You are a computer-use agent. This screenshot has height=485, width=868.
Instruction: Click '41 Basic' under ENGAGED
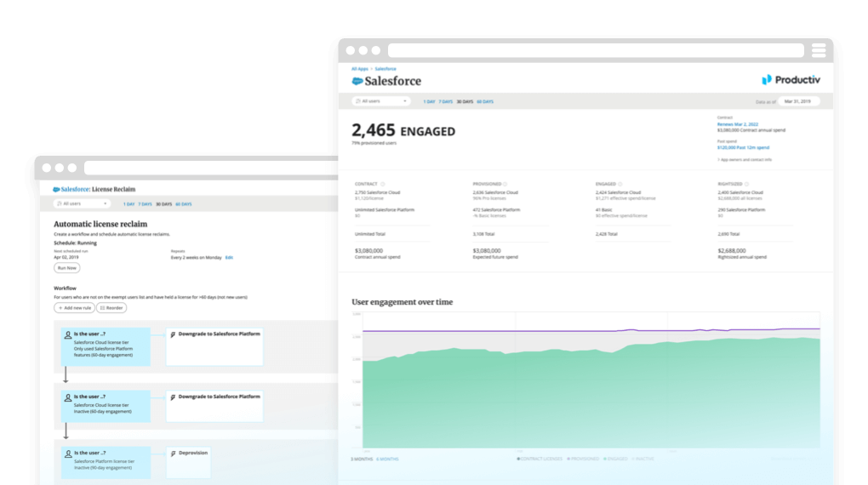click(604, 210)
